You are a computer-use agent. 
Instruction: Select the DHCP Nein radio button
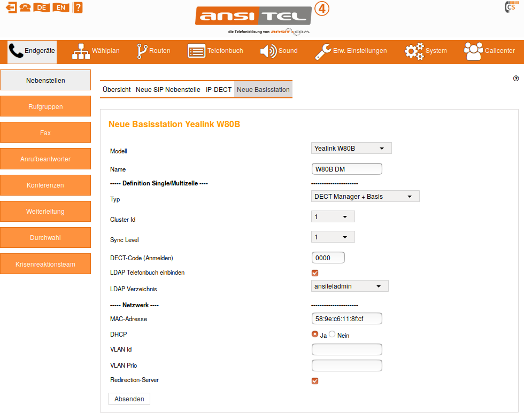(332, 335)
